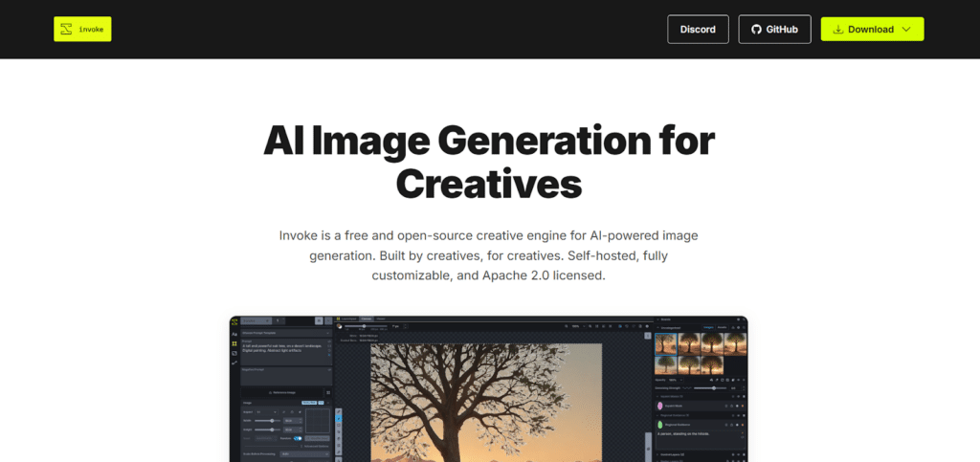The image size is (980, 462).
Task: Click the pink Inpaint Mask color swatch
Action: pyautogui.click(x=659, y=406)
